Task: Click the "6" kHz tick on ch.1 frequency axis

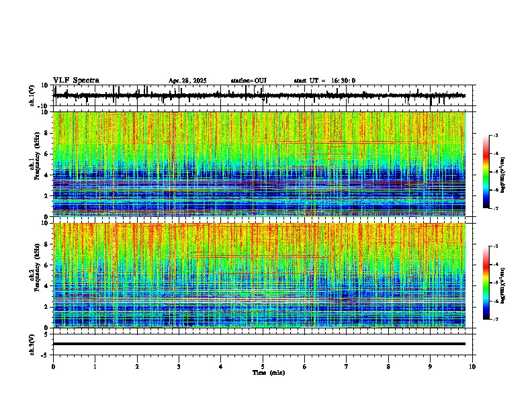Action: [47, 154]
